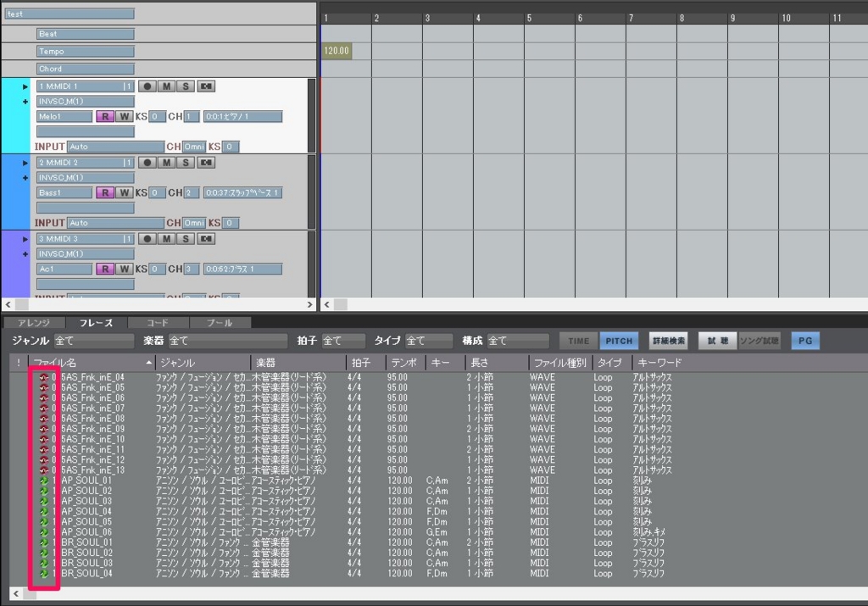Click MIDI icon of BR_SOUL_04

pos(44,574)
